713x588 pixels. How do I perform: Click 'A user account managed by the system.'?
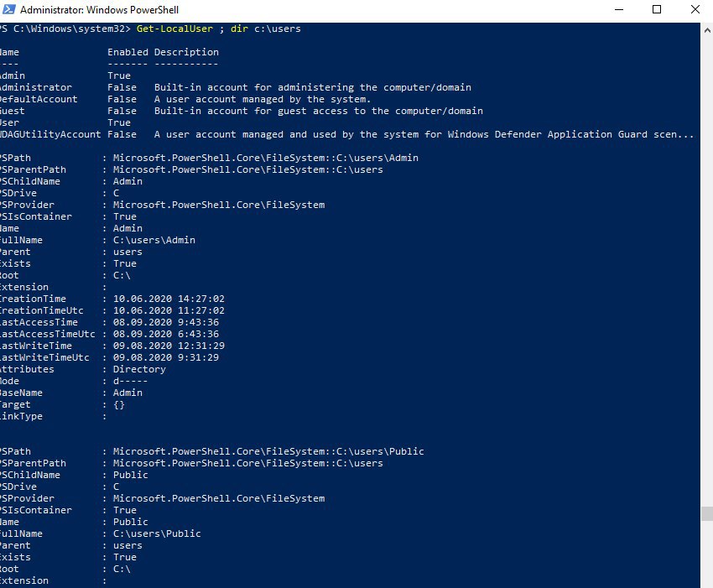[x=263, y=99]
